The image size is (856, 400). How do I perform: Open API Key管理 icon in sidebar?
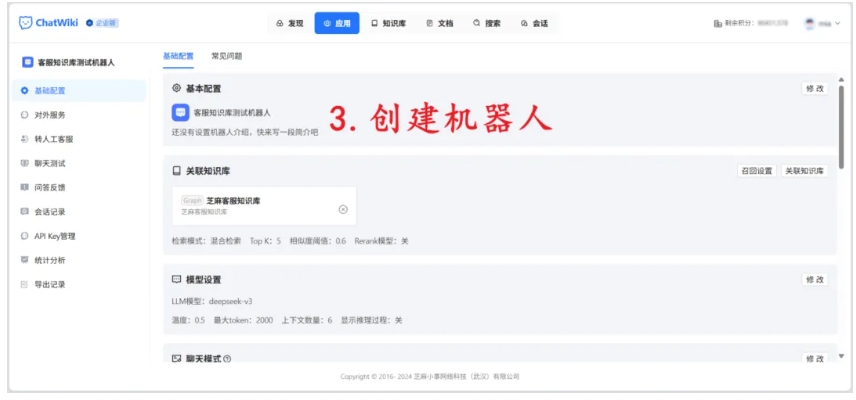coord(25,236)
